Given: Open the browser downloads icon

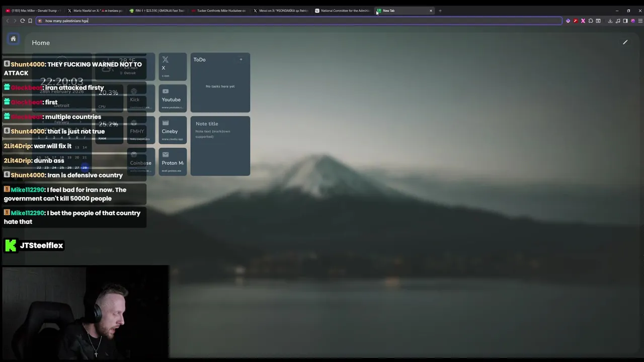Looking at the screenshot, I should 610,21.
